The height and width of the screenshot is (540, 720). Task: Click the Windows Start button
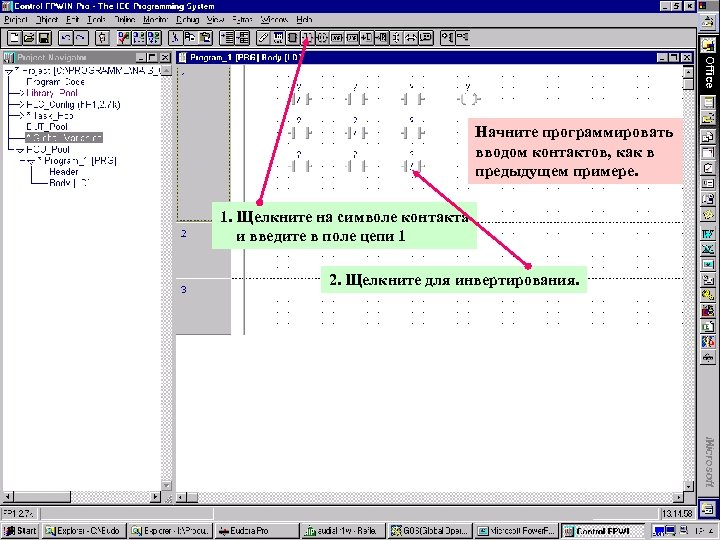[x=21, y=531]
